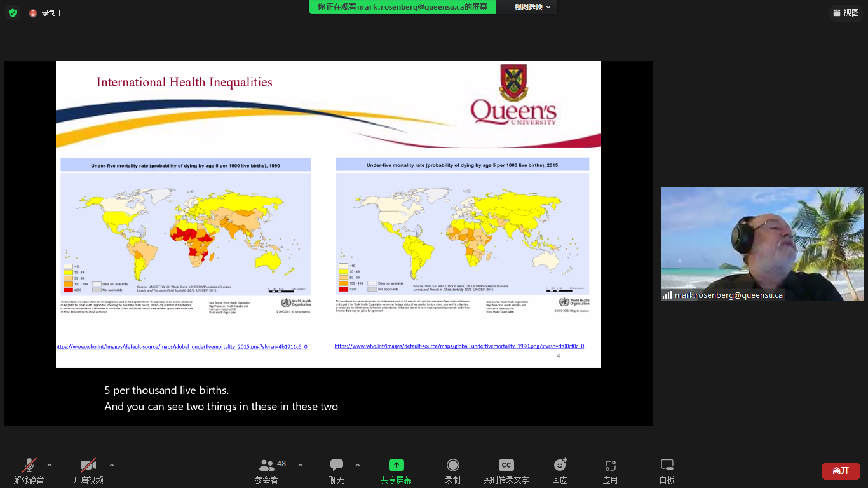Expand audio settings chevron beside microphone
Viewport: 868px width, 488px height.
click(x=50, y=465)
